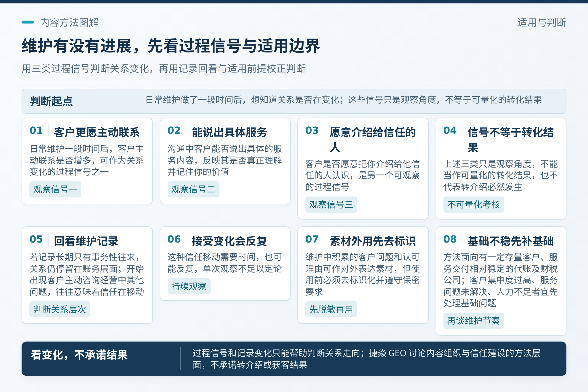
Task: Click the description beginning 日常维护做了一段时间后
Action: coord(343,100)
